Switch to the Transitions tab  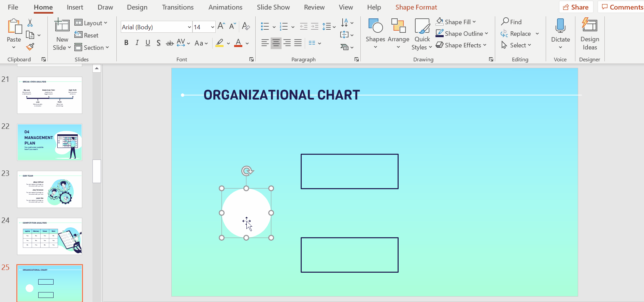point(177,7)
